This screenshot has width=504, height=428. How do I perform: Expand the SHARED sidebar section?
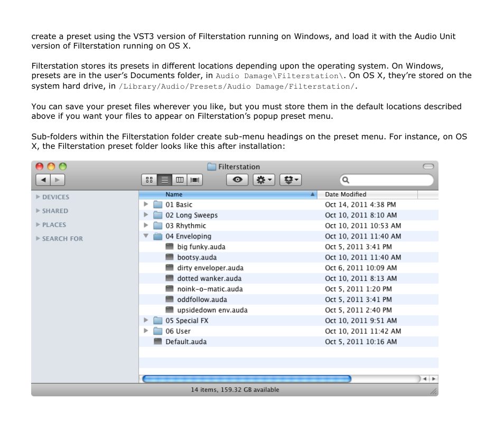tap(38, 211)
